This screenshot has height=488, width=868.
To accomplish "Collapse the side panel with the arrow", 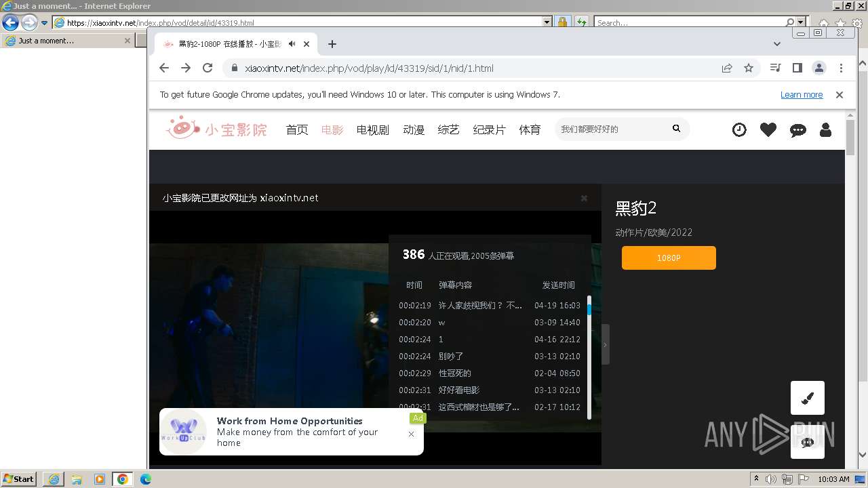I will coord(605,344).
